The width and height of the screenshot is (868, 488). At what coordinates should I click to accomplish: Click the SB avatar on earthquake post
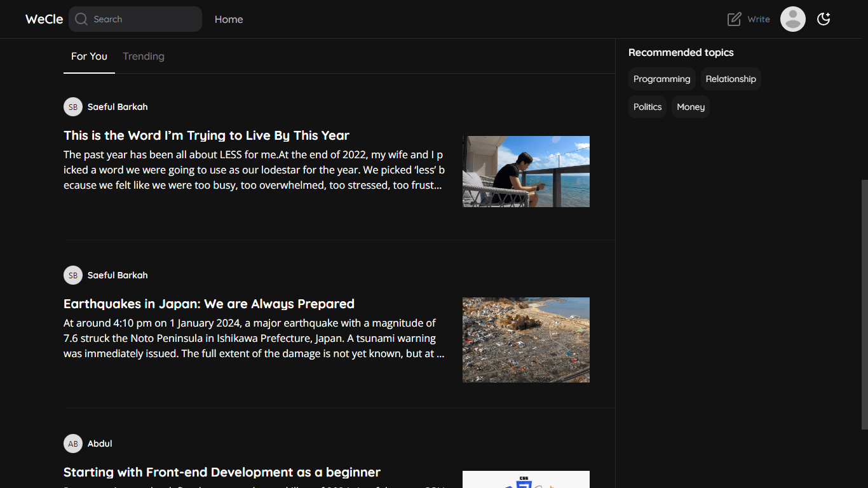tap(73, 275)
